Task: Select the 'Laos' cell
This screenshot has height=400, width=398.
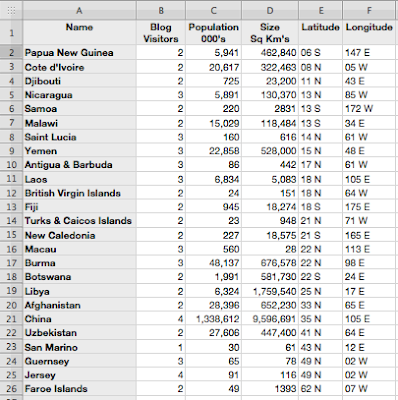Action: pos(79,179)
